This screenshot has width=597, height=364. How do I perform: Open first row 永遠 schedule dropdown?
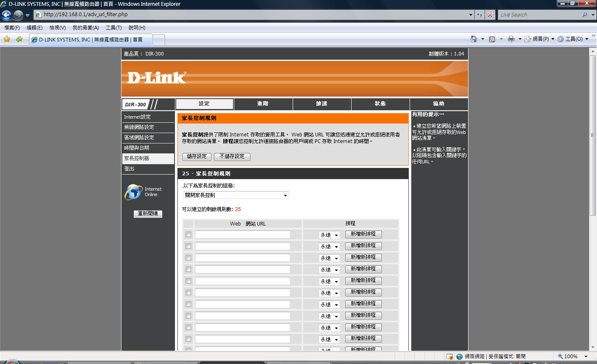[x=330, y=235]
